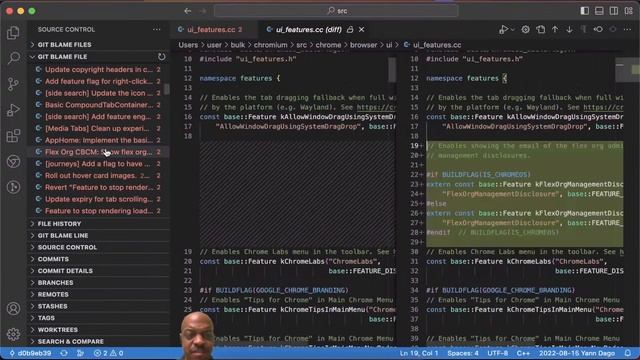The height and width of the screenshot is (360, 640).
Task: Open Source Control view in activity bar
Action: tap(13, 84)
